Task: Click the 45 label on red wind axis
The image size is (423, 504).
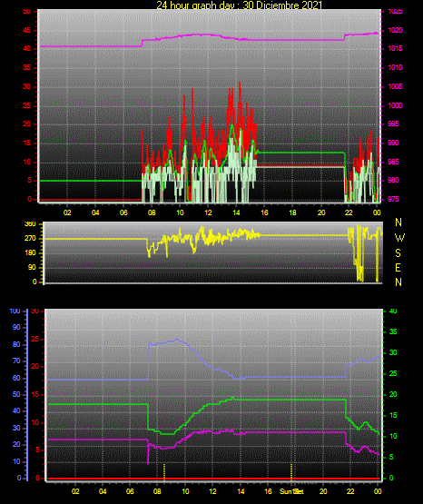Action: coord(26,31)
